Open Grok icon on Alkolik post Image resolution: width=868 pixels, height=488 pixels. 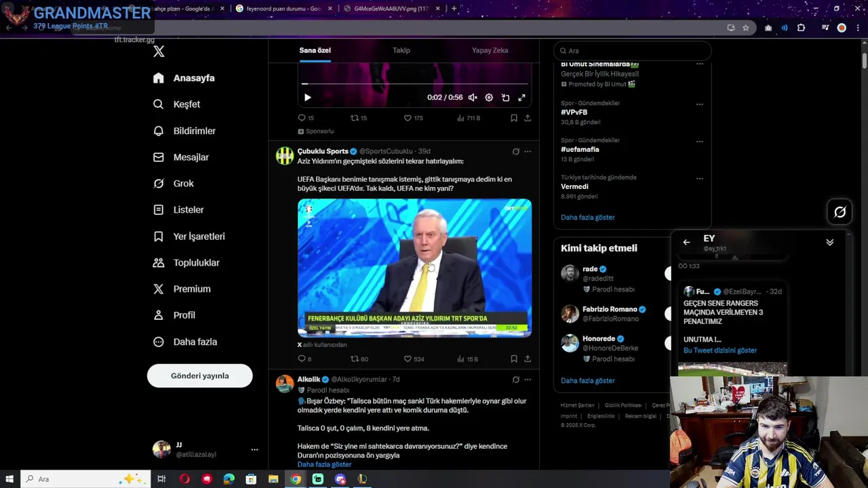tap(516, 380)
